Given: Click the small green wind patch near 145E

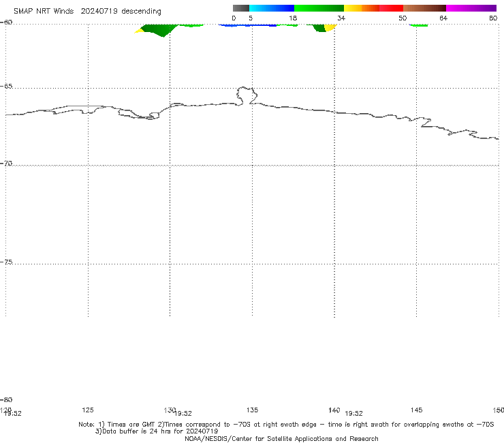Looking at the screenshot, I should [419, 25].
